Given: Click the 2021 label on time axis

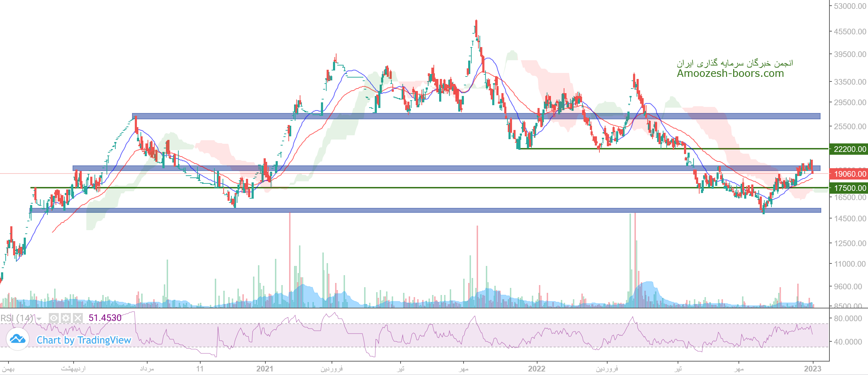Looking at the screenshot, I should click(265, 369).
